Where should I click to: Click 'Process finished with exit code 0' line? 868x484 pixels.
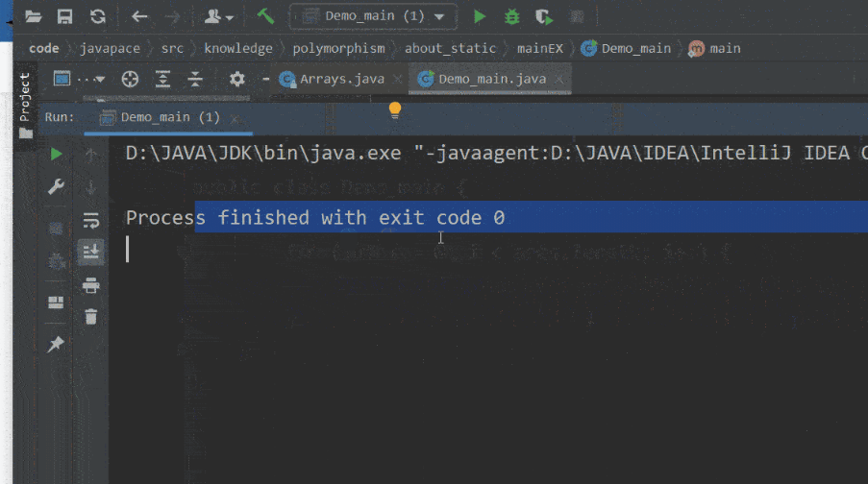315,217
